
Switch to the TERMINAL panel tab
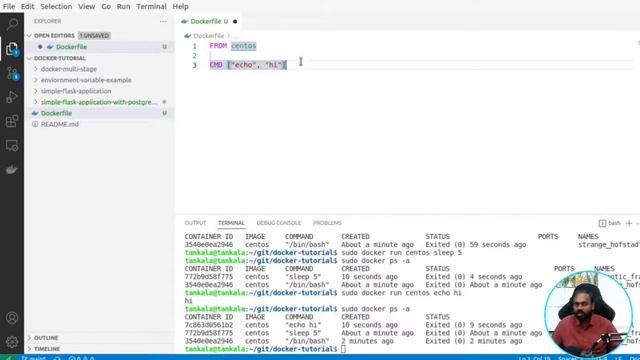coord(231,223)
